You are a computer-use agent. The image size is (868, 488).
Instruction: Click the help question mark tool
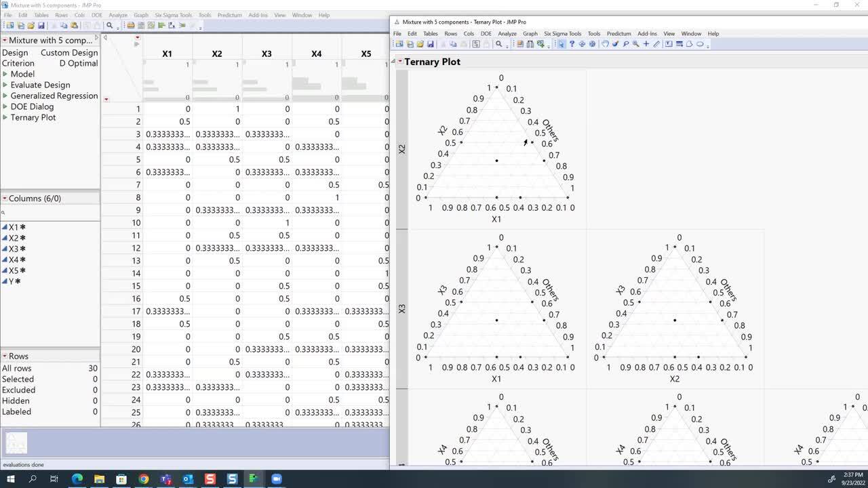point(572,44)
